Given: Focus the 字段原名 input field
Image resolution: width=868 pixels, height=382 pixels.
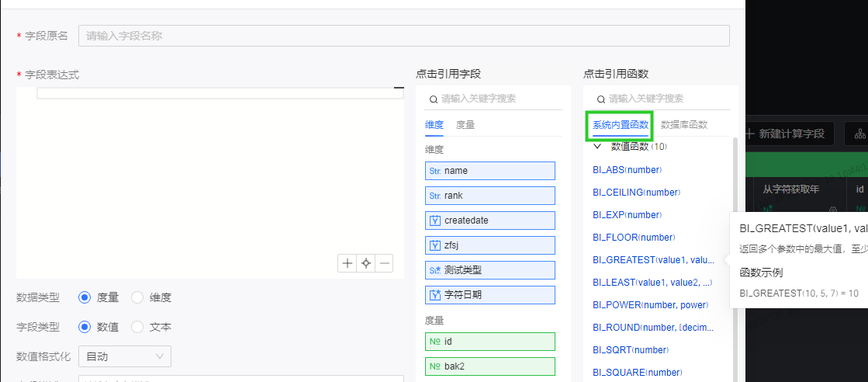Looking at the screenshot, I should pos(403,36).
